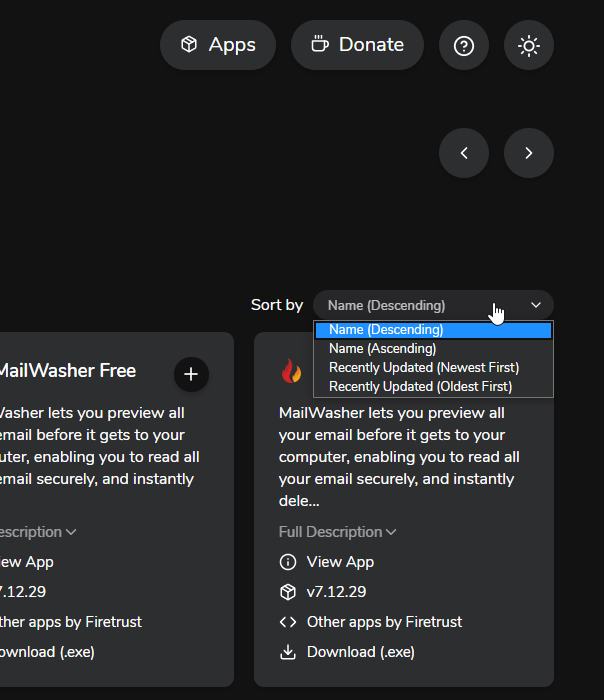
Task: Open the Apps page button
Action: pyautogui.click(x=218, y=45)
